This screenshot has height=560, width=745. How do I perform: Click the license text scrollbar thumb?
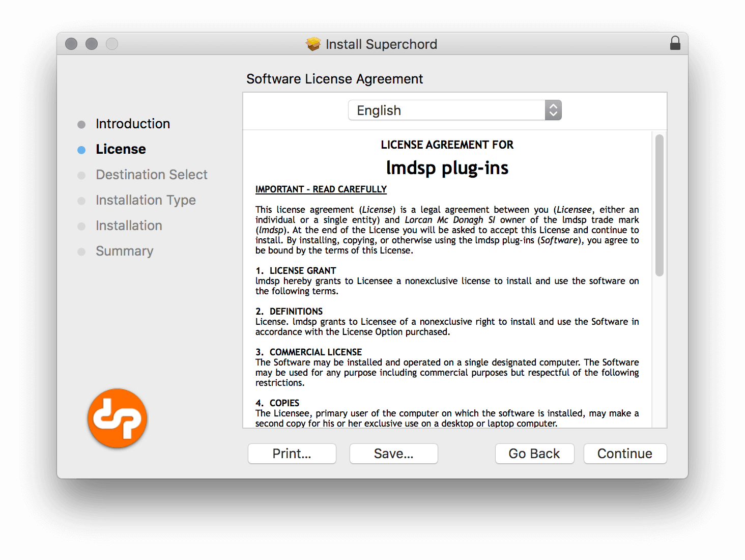click(x=660, y=205)
